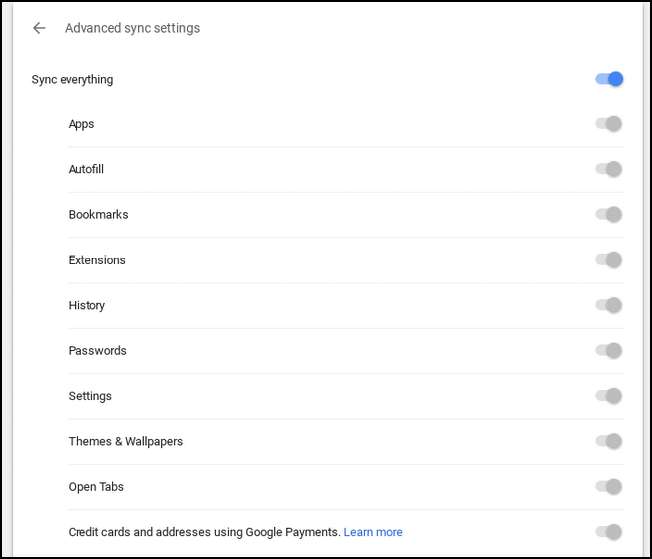Toggle the Autofill sync switch
The height and width of the screenshot is (559, 652).
pyautogui.click(x=609, y=169)
